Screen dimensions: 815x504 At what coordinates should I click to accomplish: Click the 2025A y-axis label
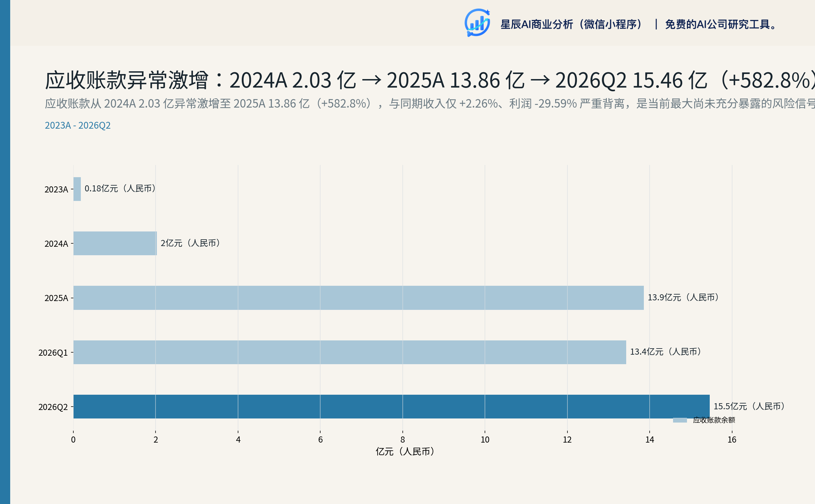[56, 298]
